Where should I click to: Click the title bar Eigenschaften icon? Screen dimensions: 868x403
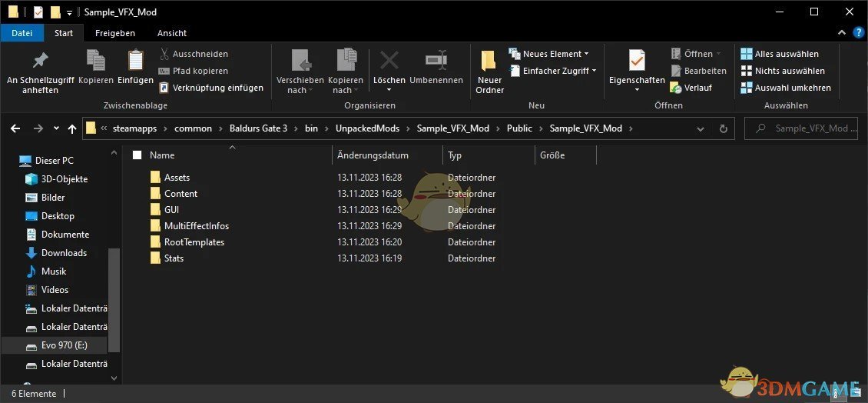click(38, 12)
